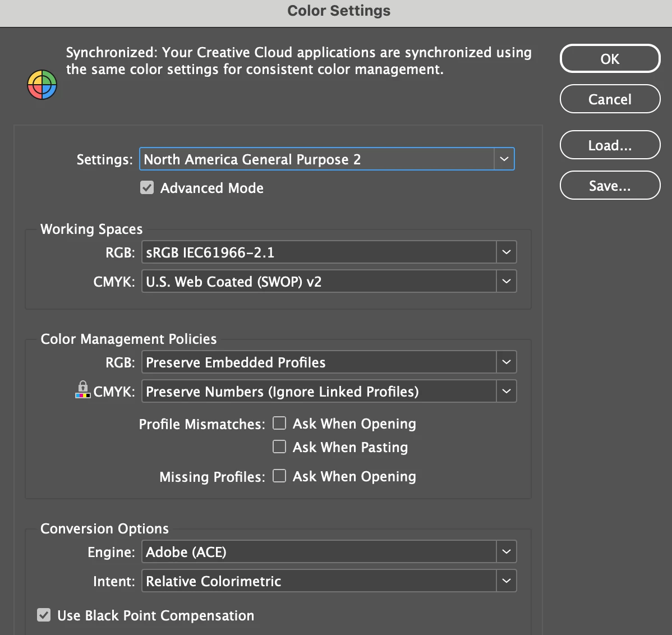Open the Settings preset dropdown arrow

tap(504, 159)
